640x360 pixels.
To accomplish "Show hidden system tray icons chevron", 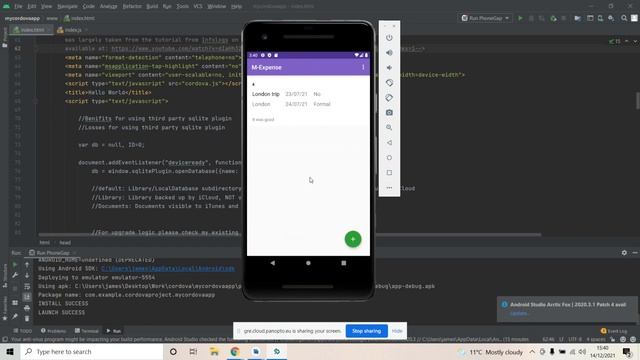I will click(x=532, y=352).
